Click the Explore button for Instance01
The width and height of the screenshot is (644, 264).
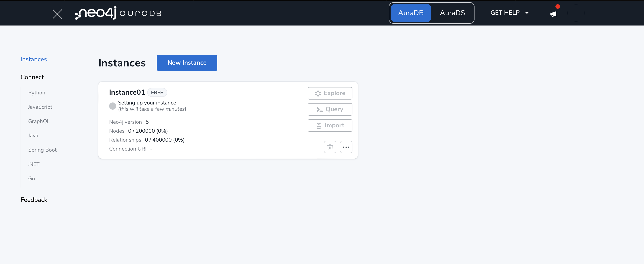coord(330,93)
